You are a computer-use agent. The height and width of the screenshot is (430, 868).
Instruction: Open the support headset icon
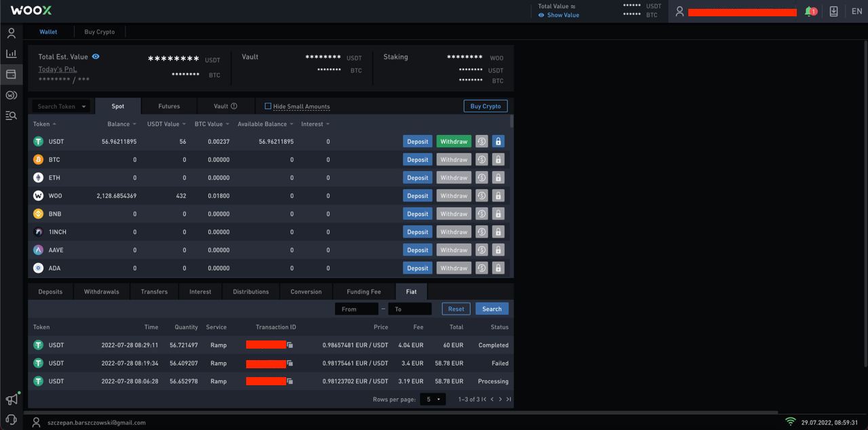(x=11, y=420)
